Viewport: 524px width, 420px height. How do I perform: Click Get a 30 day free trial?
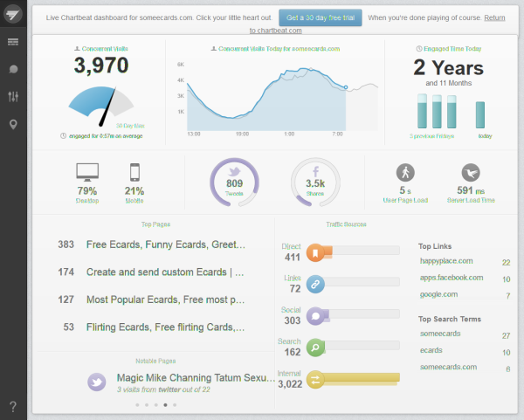[x=321, y=17]
